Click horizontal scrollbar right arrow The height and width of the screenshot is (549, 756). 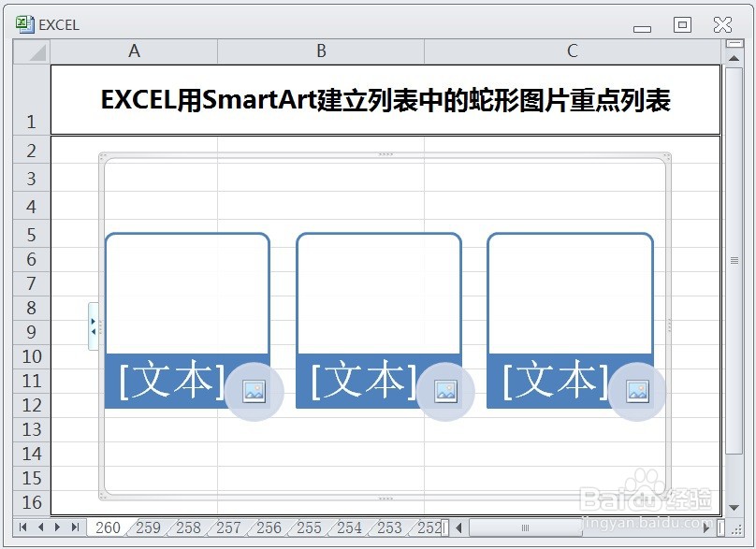click(x=706, y=527)
